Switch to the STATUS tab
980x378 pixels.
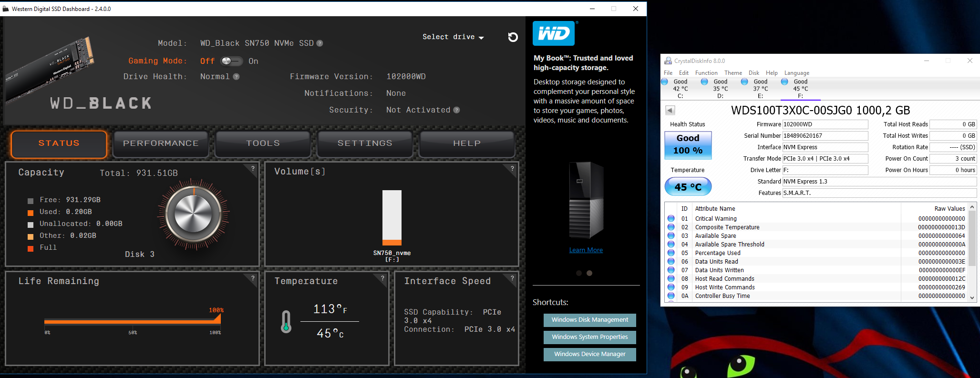coord(59,144)
